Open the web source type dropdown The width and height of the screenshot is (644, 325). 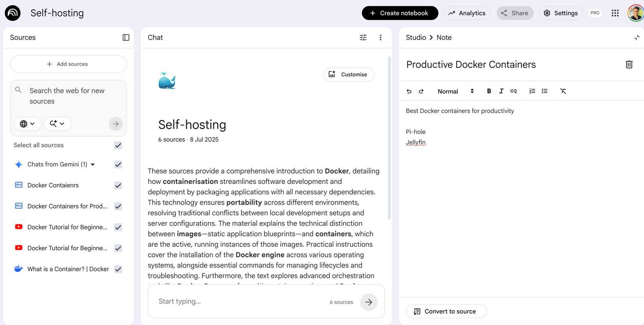[27, 124]
